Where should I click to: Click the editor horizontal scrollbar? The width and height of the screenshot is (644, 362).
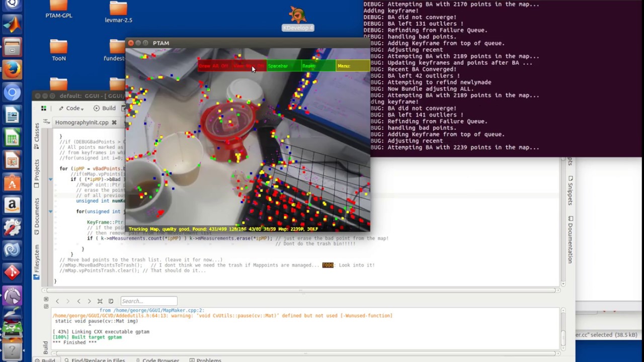302,290
